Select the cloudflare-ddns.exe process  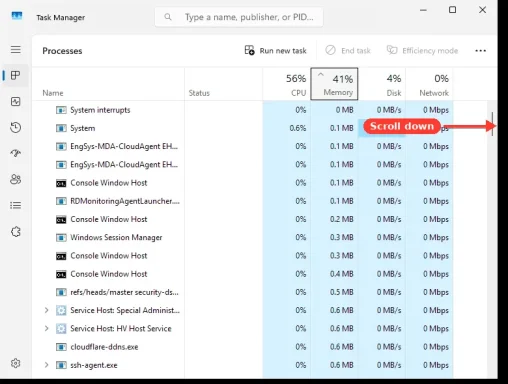[x=243, y=347]
